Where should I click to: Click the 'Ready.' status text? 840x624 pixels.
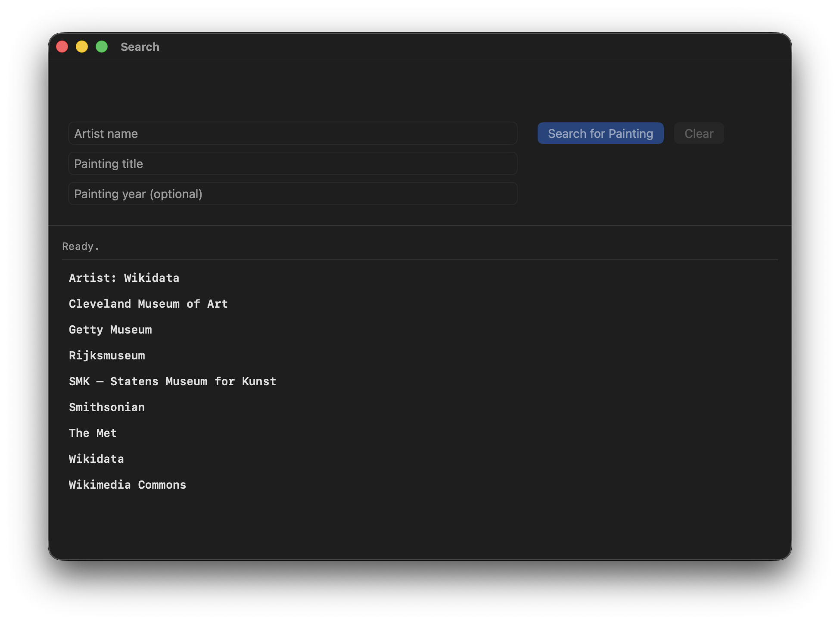click(81, 246)
